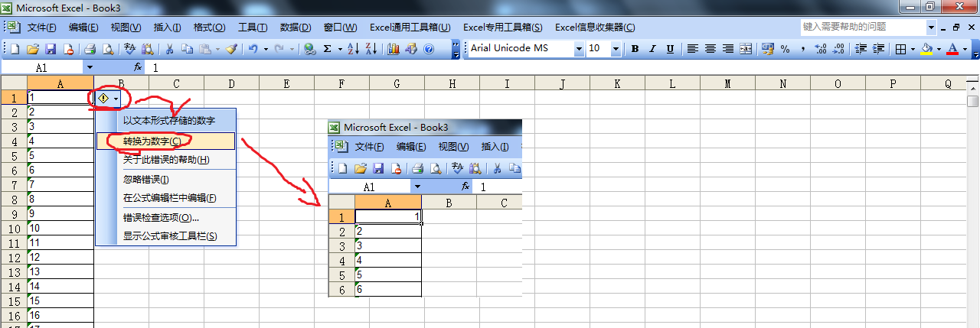Viewport: 980px width, 328px height.
Task: Apply Percent style to cell
Action: pyautogui.click(x=785, y=49)
